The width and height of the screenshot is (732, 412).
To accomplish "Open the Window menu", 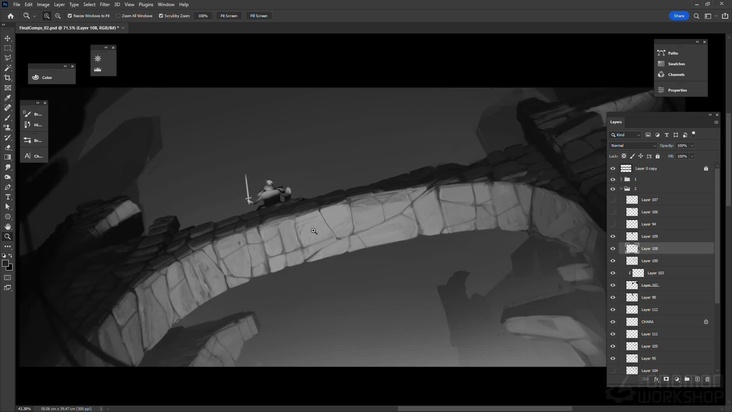I will (165, 4).
